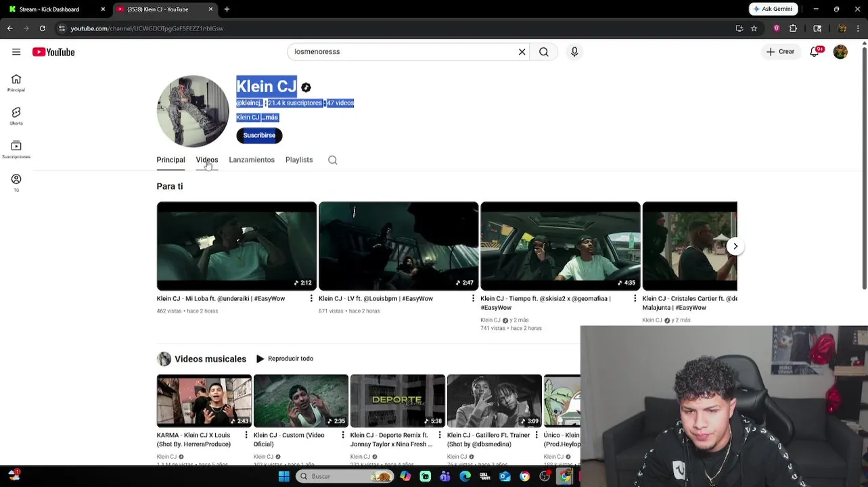The image size is (868, 487).
Task: Open the KARMA video thumbnail
Action: click(x=204, y=401)
